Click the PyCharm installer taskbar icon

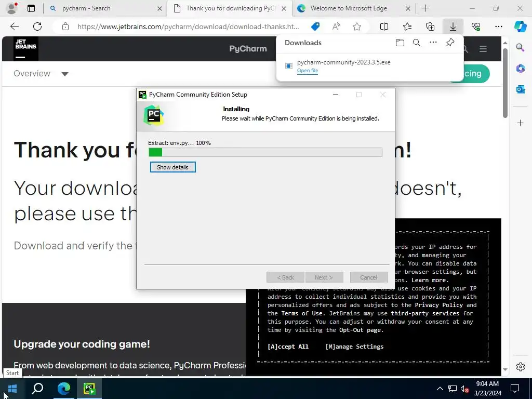(x=89, y=389)
